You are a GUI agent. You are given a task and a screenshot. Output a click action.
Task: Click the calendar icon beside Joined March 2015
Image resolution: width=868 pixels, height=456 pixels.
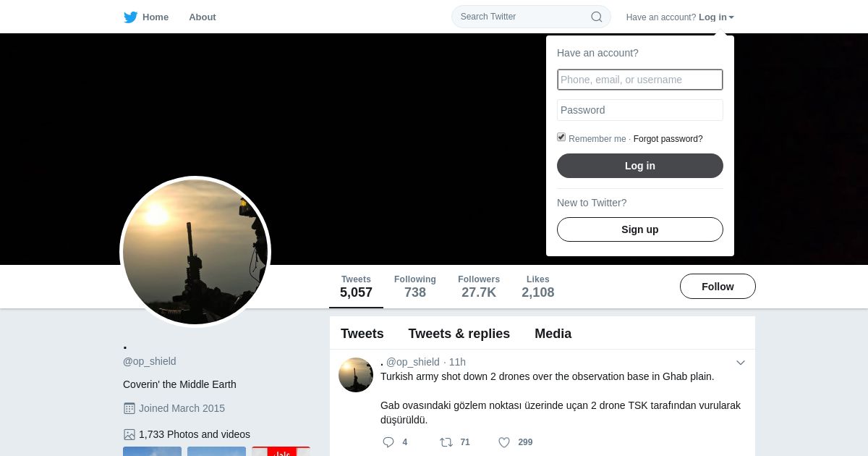[x=129, y=408]
